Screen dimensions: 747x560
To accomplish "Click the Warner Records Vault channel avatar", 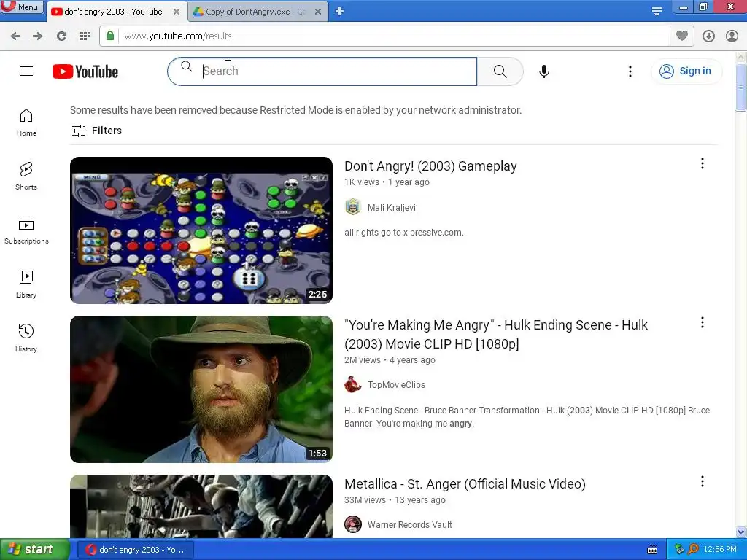I will (353, 524).
